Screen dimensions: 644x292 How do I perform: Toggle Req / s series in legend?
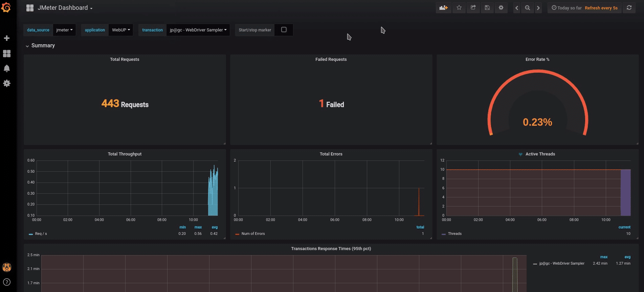[41, 234]
